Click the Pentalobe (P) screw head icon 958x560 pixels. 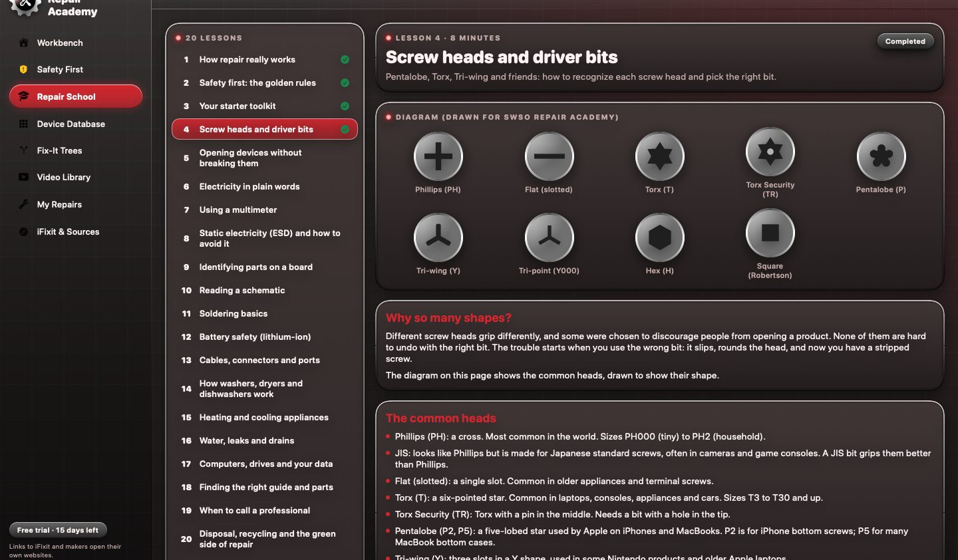[x=881, y=156]
